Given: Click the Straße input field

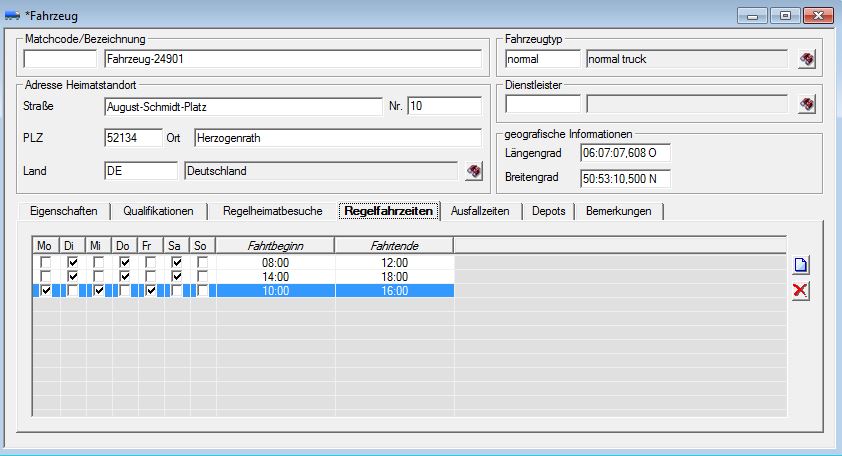Looking at the screenshot, I should coord(242,106).
